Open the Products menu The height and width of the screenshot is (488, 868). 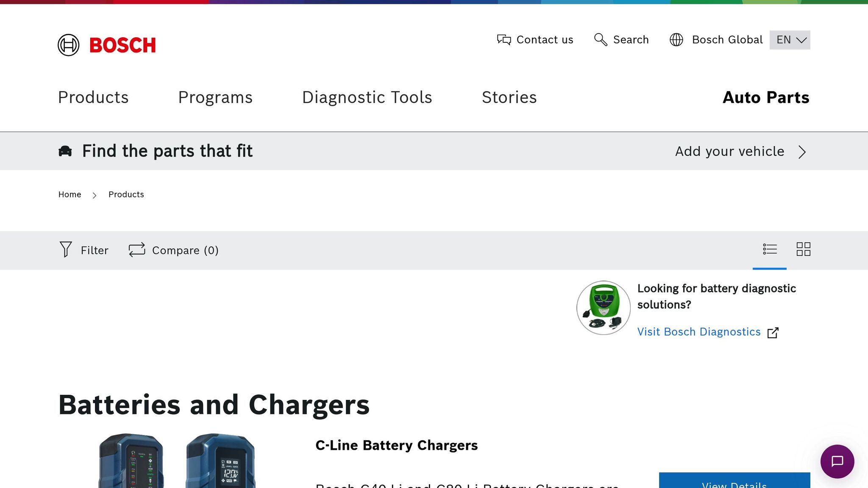pyautogui.click(x=93, y=97)
